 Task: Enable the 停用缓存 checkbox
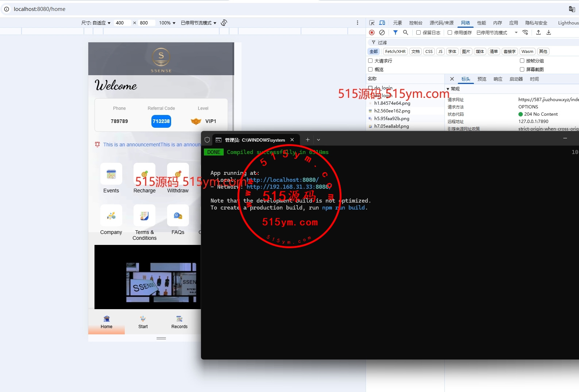coord(450,32)
